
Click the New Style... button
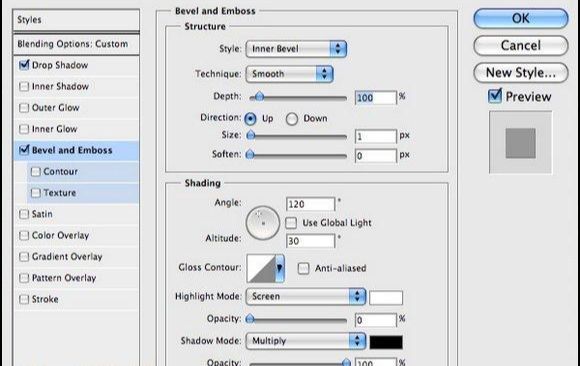click(520, 73)
